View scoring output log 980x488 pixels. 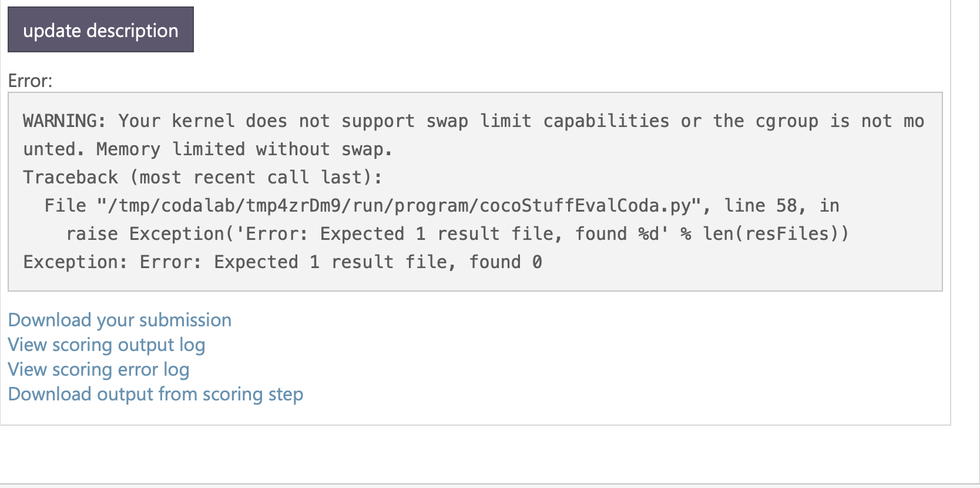[106, 345]
